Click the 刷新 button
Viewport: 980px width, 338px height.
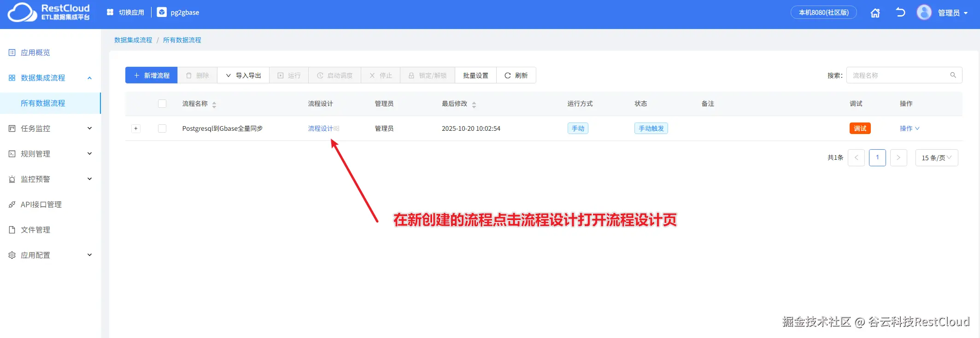point(516,75)
